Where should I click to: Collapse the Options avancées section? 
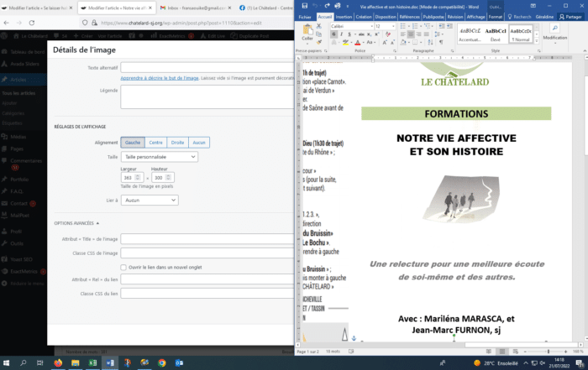point(77,223)
